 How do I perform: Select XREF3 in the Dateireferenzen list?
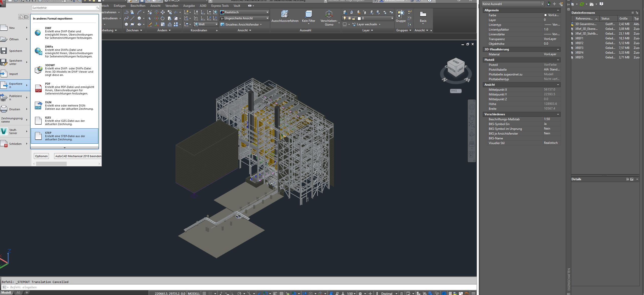pyautogui.click(x=579, y=48)
